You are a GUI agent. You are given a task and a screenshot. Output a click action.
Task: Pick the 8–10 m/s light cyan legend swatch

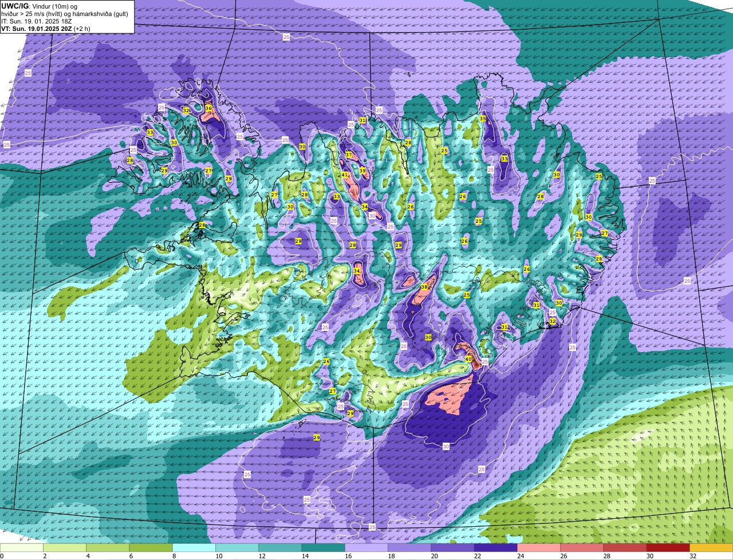(x=194, y=548)
